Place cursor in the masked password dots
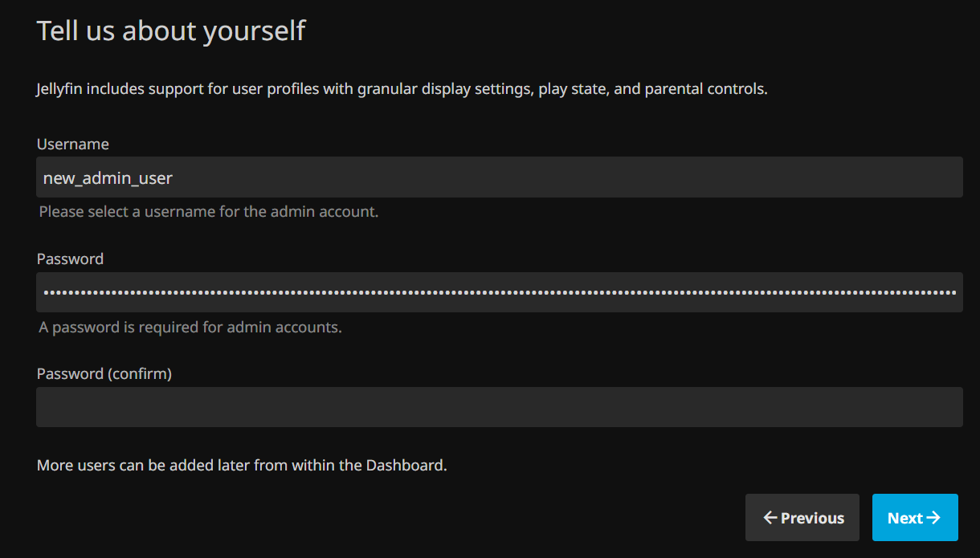Viewport: 980px width, 558px height. (x=321, y=293)
